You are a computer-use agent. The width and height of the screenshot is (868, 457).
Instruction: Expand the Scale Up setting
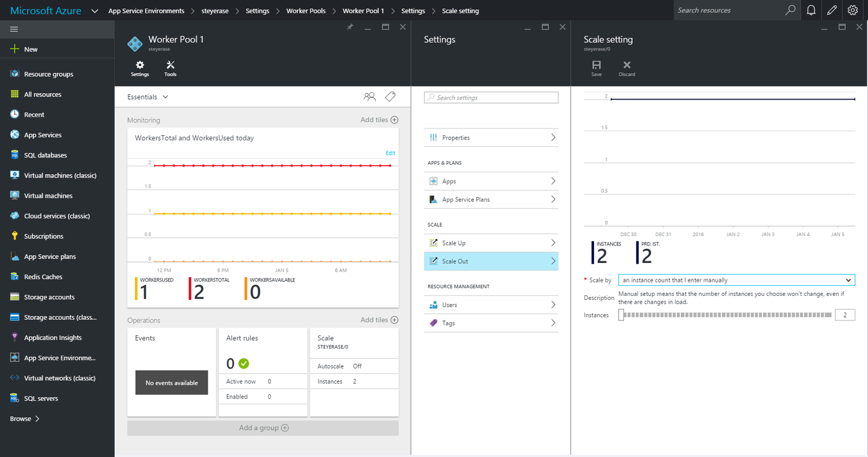[x=491, y=242]
